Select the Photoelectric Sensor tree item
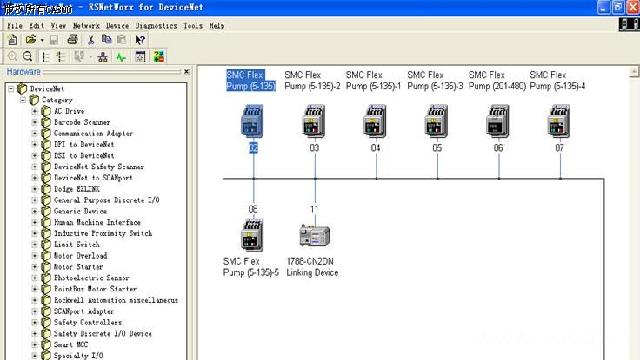Image resolution: width=640 pixels, height=360 pixels. (x=91, y=278)
